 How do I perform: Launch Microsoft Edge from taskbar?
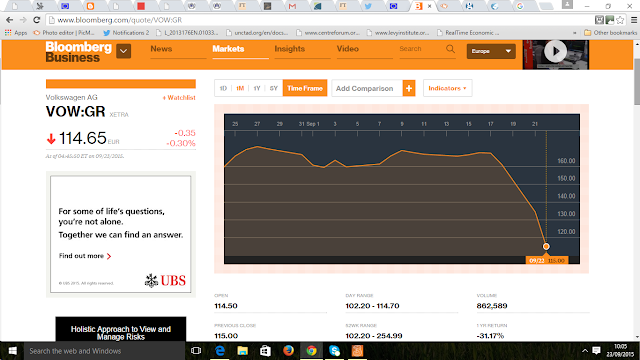pyautogui.click(x=220, y=351)
